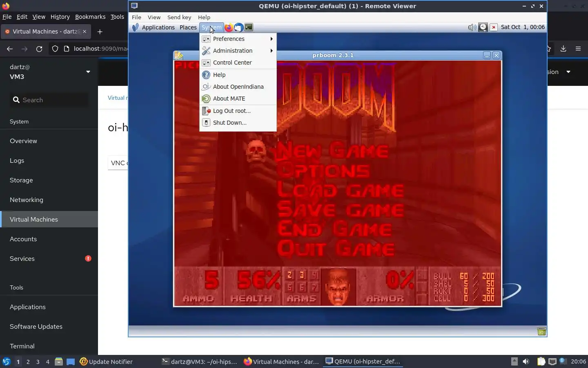Open Software Updates in Cockpit sidebar

click(x=49, y=326)
